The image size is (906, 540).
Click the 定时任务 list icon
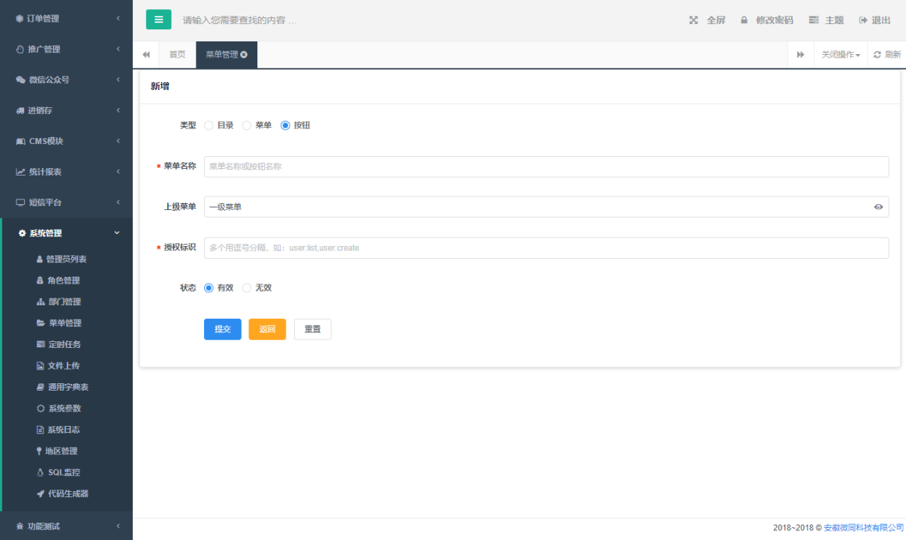coord(40,344)
